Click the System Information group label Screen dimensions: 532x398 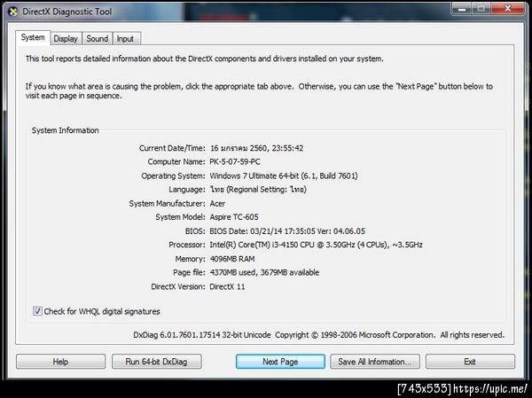65,130
